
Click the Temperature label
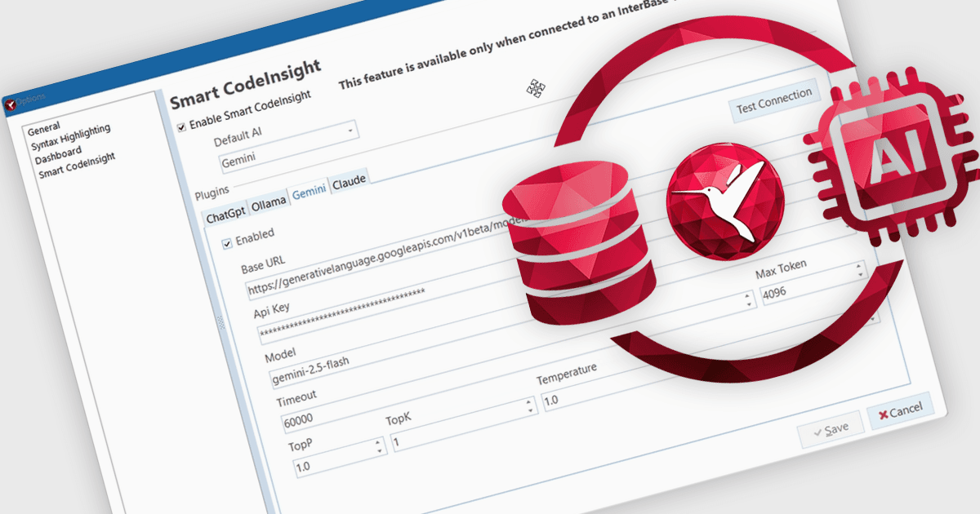point(566,374)
